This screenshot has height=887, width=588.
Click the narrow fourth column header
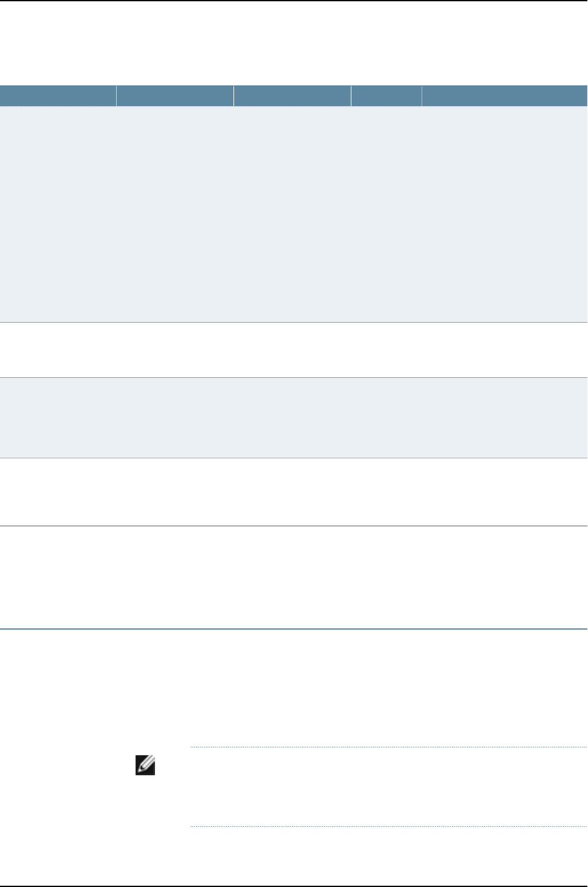point(387,96)
